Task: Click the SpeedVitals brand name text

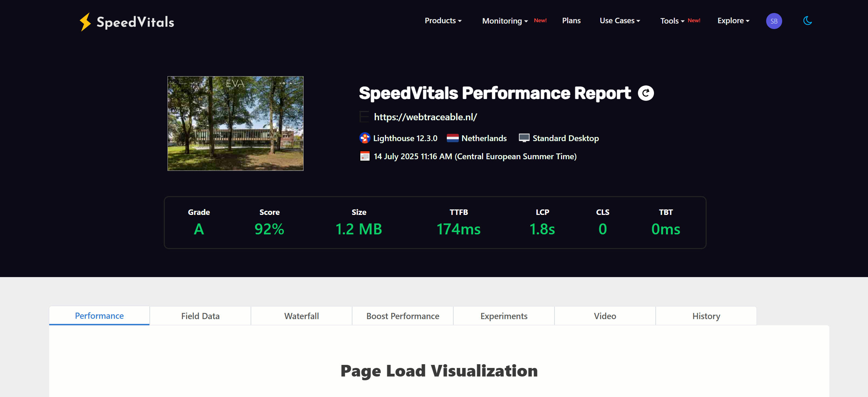Action: coord(135,22)
